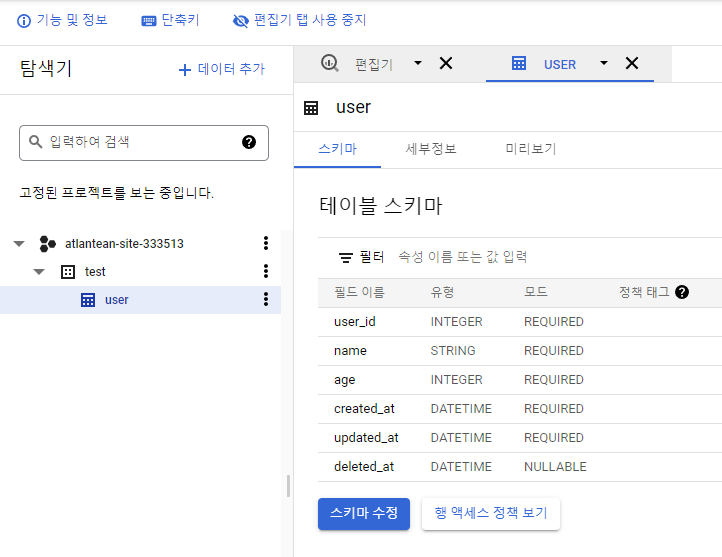The width and height of the screenshot is (722, 557).
Task: Click the search help question mark icon
Action: click(249, 142)
